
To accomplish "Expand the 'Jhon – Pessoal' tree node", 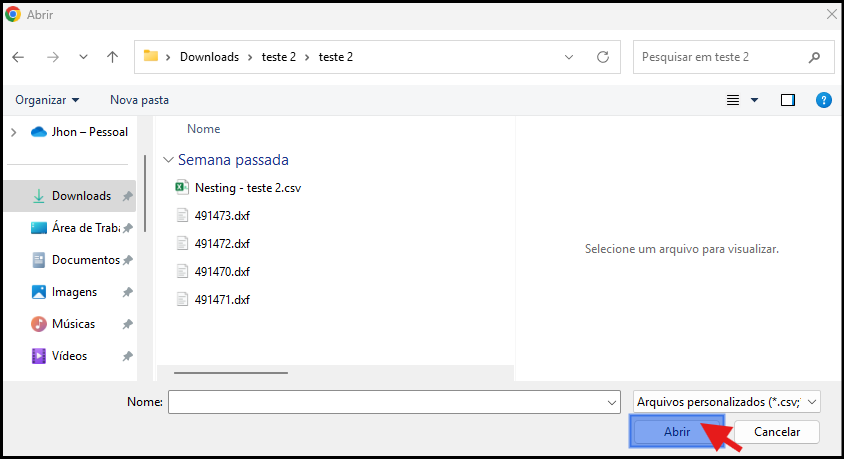I will point(14,132).
